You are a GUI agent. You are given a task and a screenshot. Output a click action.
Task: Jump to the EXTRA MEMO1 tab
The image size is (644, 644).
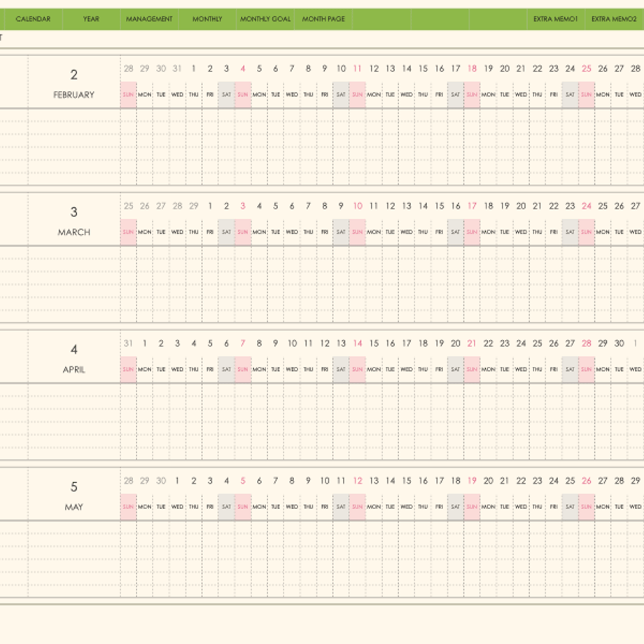[x=556, y=19]
